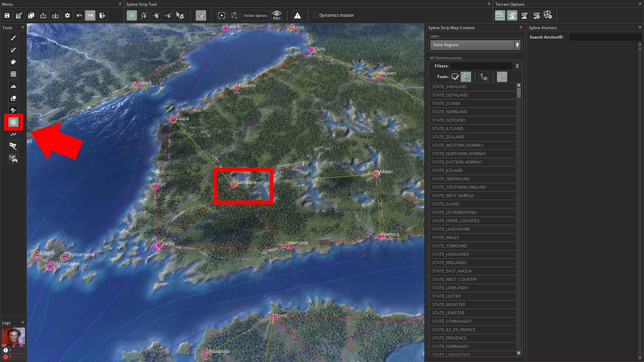
Task: Click the Save icon in the Menu toolbar
Action: tap(6, 15)
